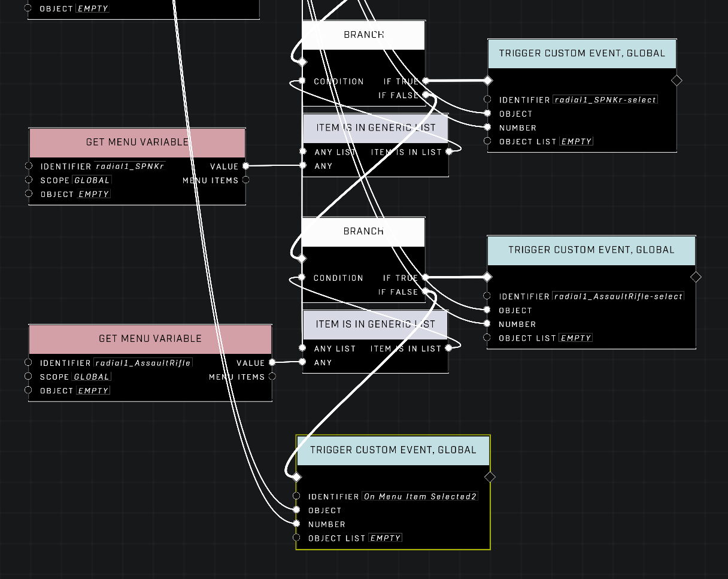Click Identifier pin of the radial1_SPNKr-select trigger node
728x579 pixels.
coord(487,100)
